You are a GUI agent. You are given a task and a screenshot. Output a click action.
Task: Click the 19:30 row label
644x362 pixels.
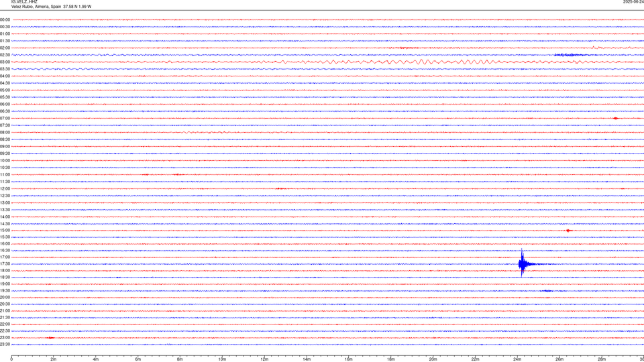click(5, 290)
